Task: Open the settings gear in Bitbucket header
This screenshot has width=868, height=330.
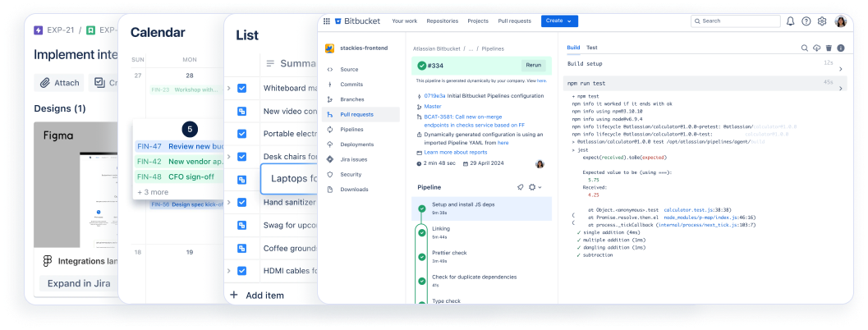Action: tap(822, 21)
